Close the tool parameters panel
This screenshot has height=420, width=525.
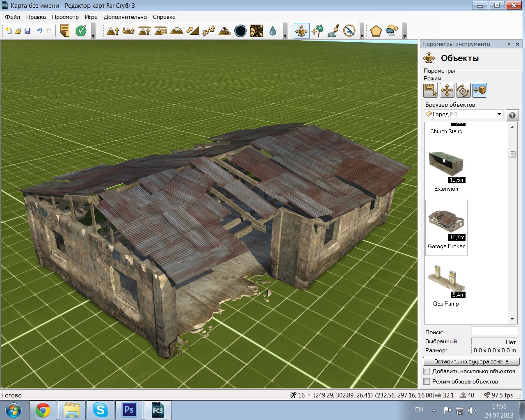tap(518, 44)
